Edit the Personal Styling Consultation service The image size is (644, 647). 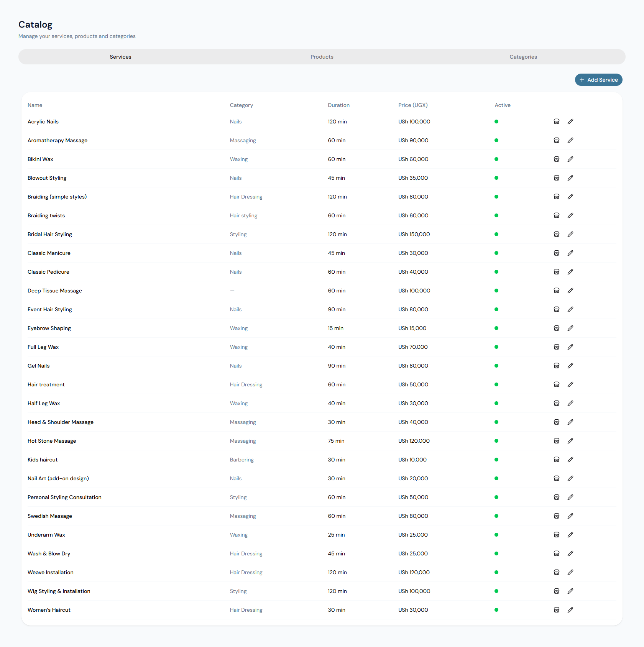tap(570, 497)
